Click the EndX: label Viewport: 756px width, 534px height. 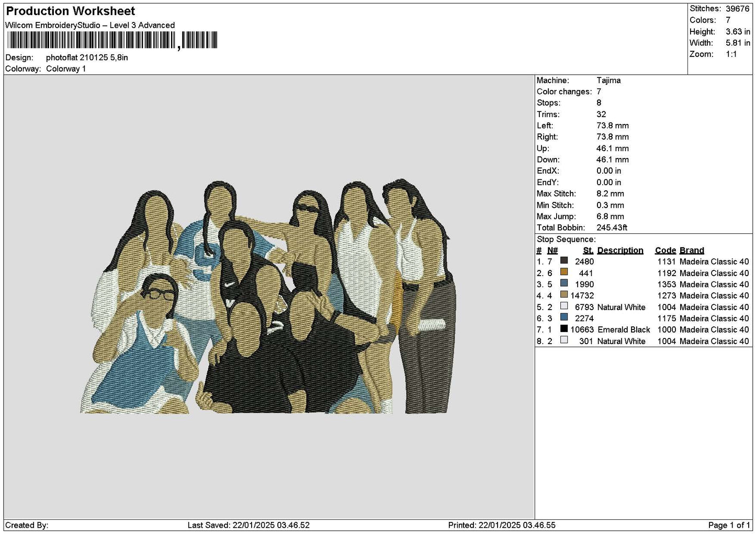click(548, 171)
